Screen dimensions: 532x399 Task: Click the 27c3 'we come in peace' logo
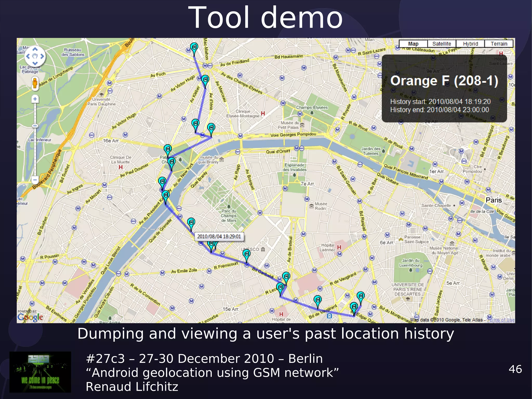pyautogui.click(x=40, y=372)
